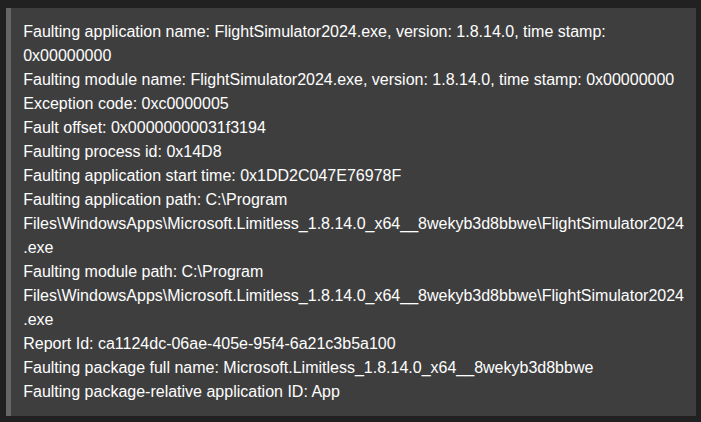The image size is (701, 422).
Task: Click the Exception code 0xc0000005 text
Action: point(126,104)
